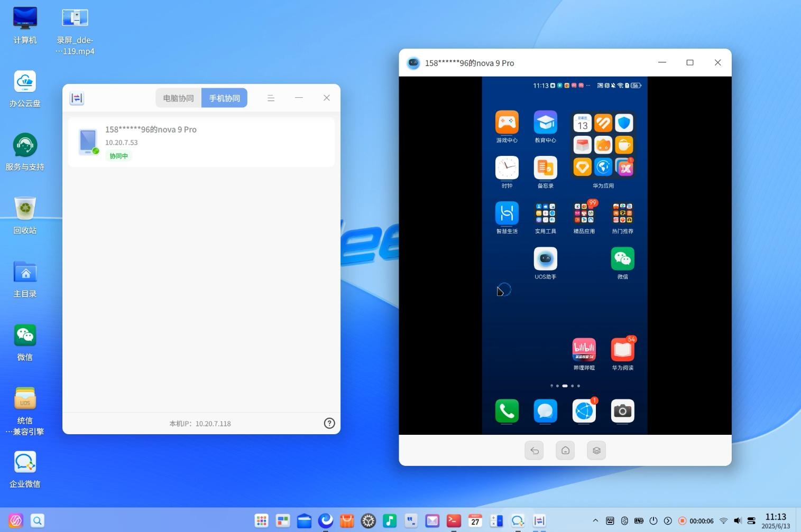Screen dimensions: 801x532
Task: Open 华为阅读 app on phone
Action: click(x=622, y=354)
